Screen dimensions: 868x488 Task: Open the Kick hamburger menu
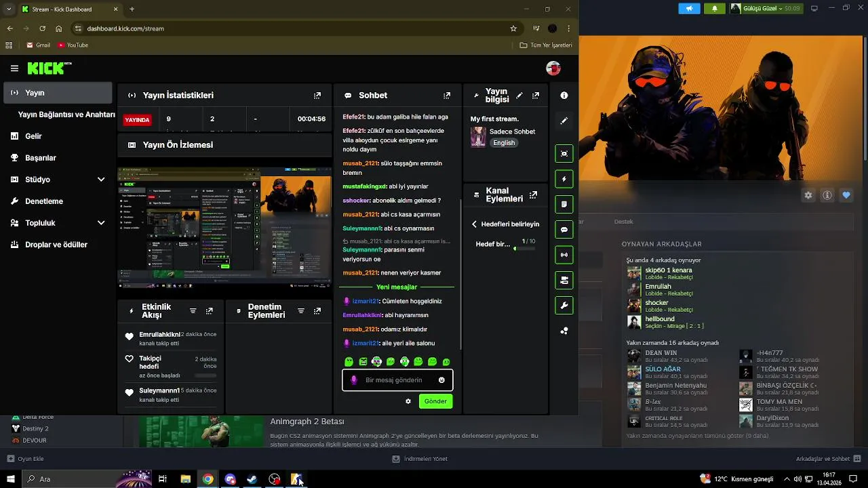pos(14,68)
